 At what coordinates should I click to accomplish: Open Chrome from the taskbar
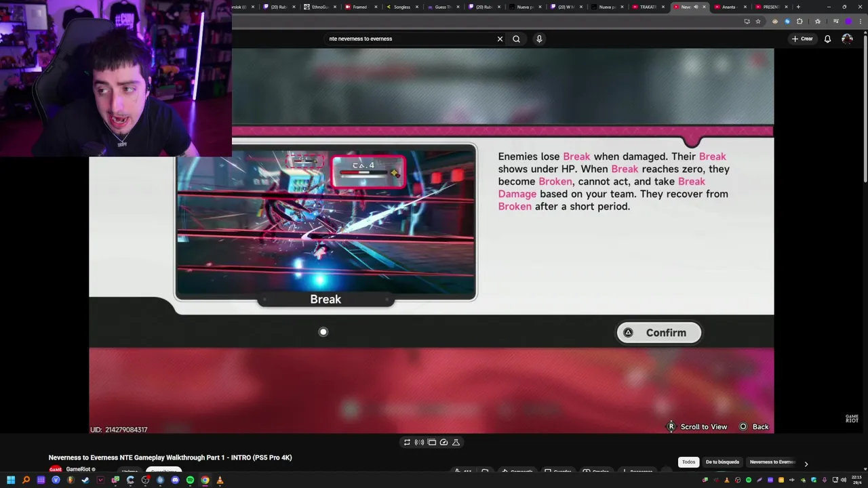click(205, 480)
